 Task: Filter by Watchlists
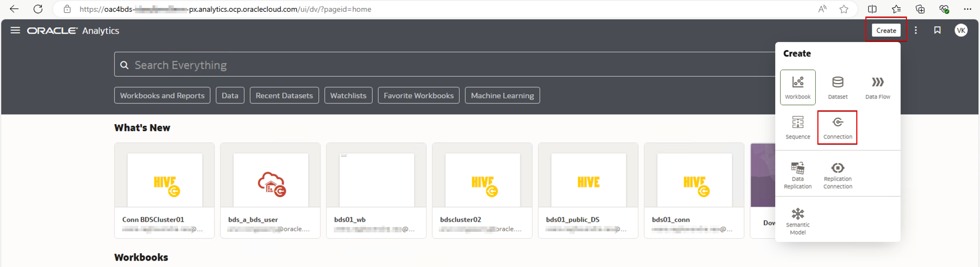coord(348,95)
